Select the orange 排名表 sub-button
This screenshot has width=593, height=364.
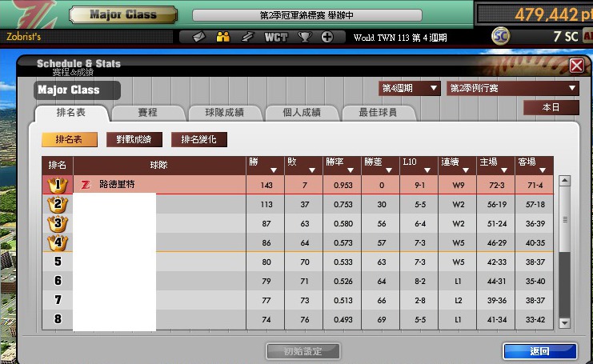69,139
